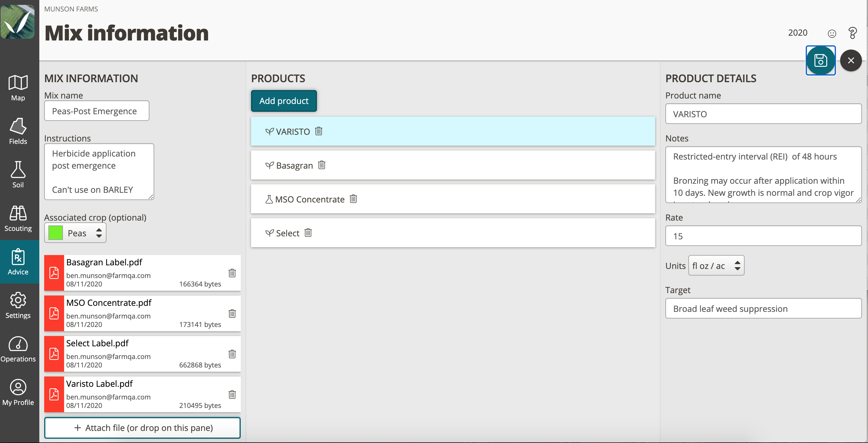868x443 pixels.
Task: Click the MSO Concentrate.pdf file name
Action: tap(109, 302)
